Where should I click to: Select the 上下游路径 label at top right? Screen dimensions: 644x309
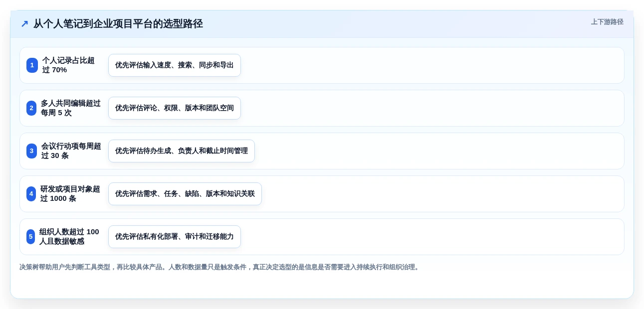(x=607, y=22)
